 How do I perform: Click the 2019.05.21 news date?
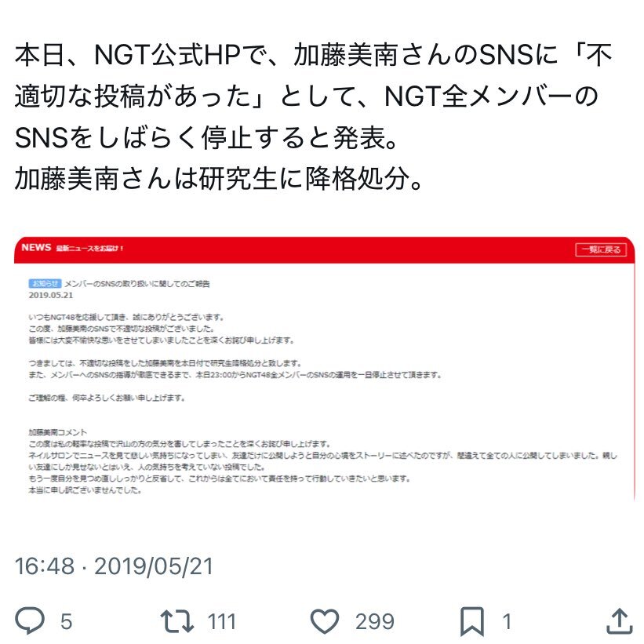(51, 295)
